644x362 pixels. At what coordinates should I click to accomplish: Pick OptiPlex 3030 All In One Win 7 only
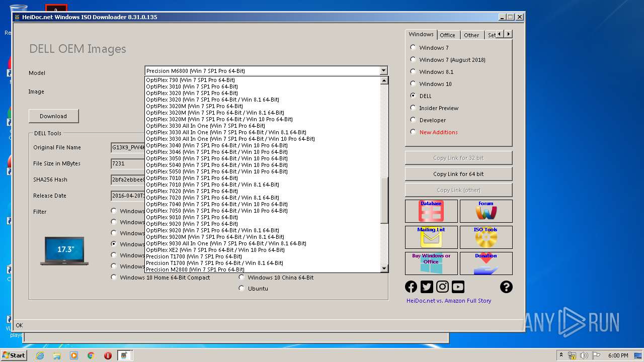[262, 126]
